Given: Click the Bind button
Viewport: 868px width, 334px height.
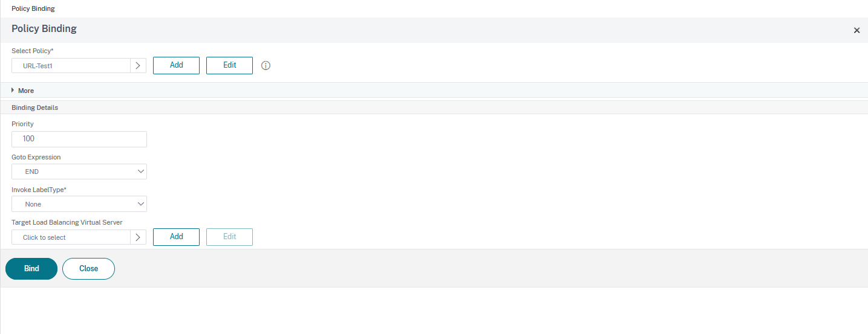Looking at the screenshot, I should (31, 269).
